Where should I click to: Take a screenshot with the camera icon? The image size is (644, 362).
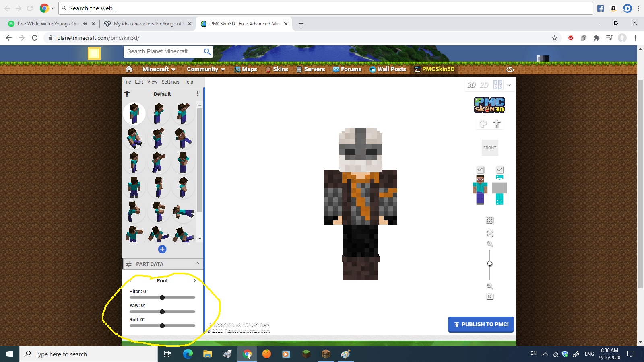(490, 296)
